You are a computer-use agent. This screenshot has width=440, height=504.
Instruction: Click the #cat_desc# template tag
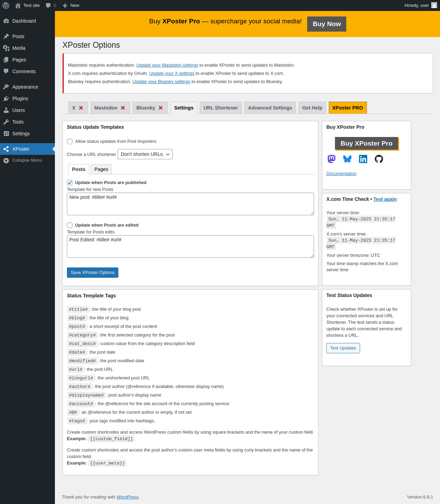coord(82,344)
